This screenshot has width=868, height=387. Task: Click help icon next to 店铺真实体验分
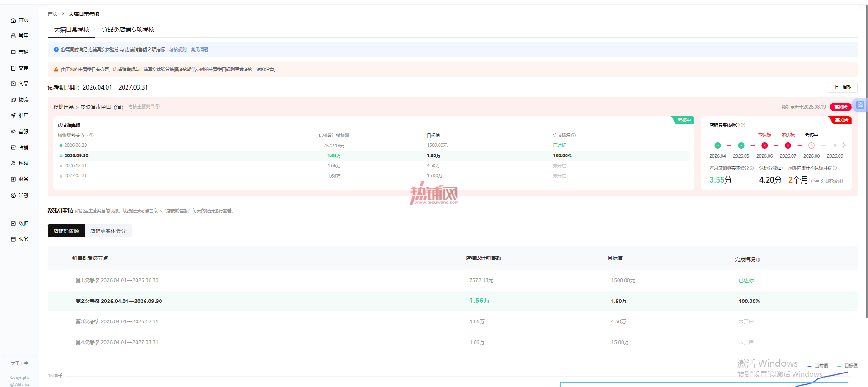743,125
